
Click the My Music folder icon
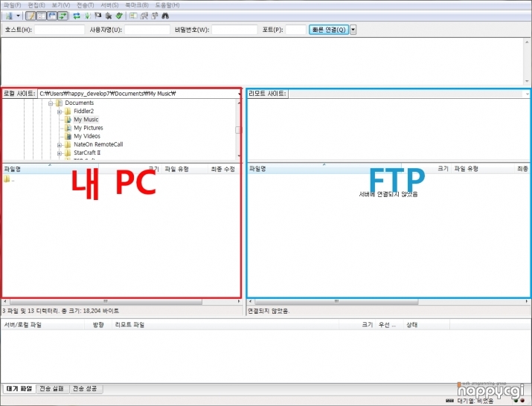point(68,120)
